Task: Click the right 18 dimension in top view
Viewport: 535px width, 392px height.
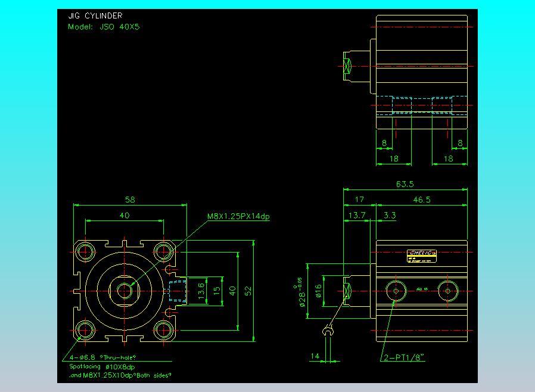Action: [x=449, y=158]
